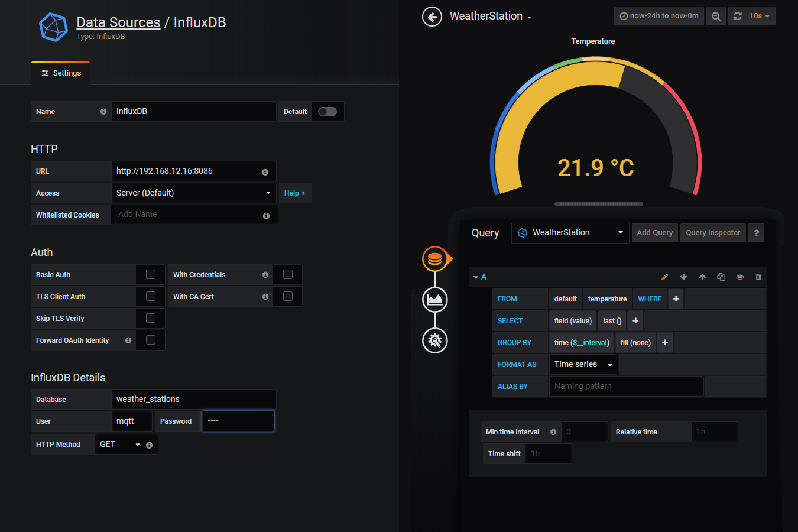Add a GROUP BY item with plus icon
798x532 pixels.
coord(665,343)
